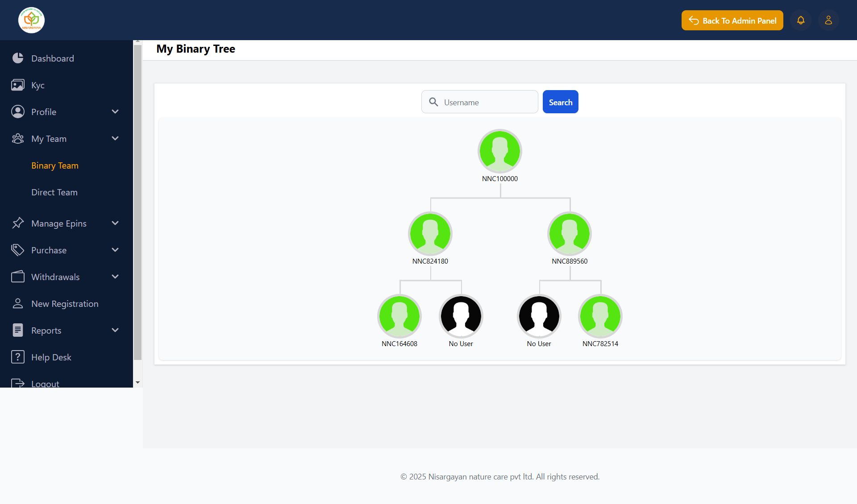The width and height of the screenshot is (857, 504).
Task: Open the user account icon in header
Action: click(828, 21)
